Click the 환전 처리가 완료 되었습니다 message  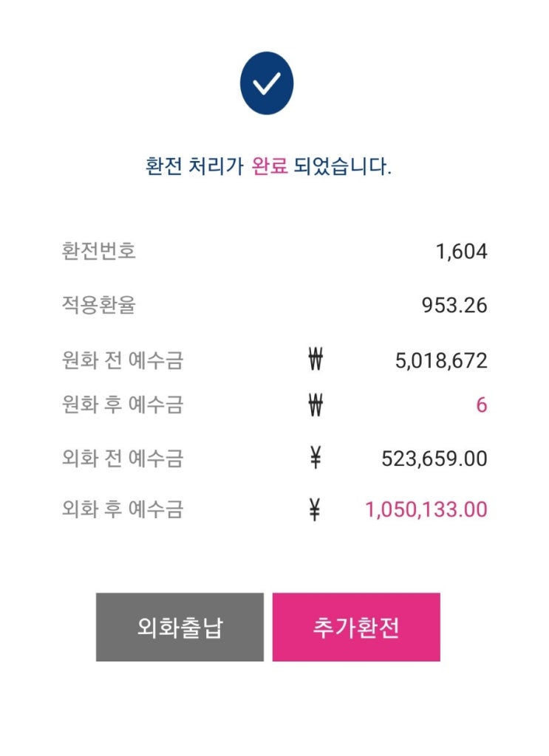pos(268,166)
